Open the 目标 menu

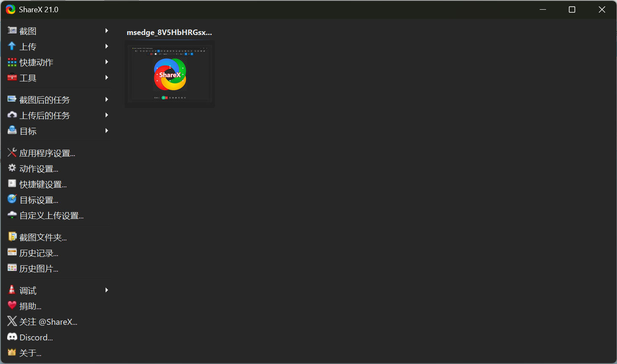[x=58, y=131]
